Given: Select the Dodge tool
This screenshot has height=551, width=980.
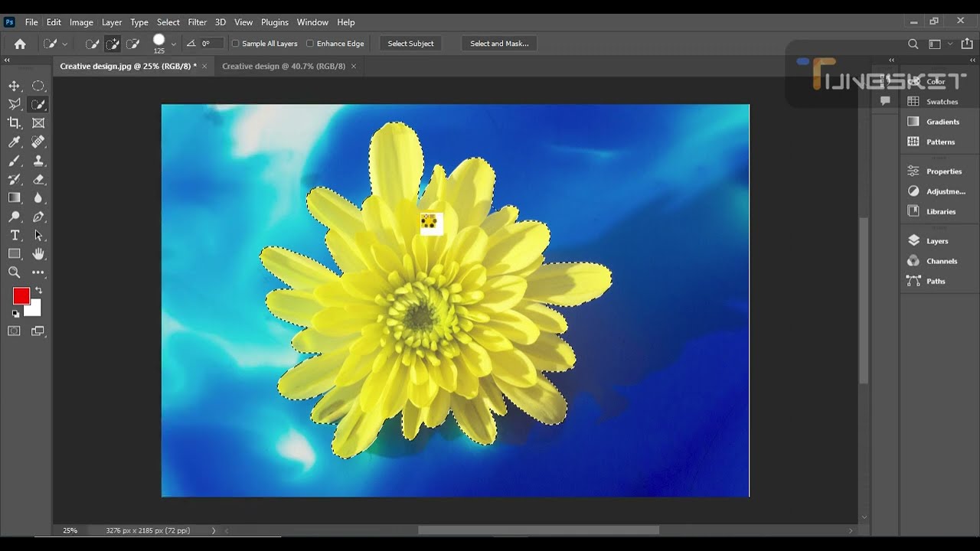Looking at the screenshot, I should 15,217.
